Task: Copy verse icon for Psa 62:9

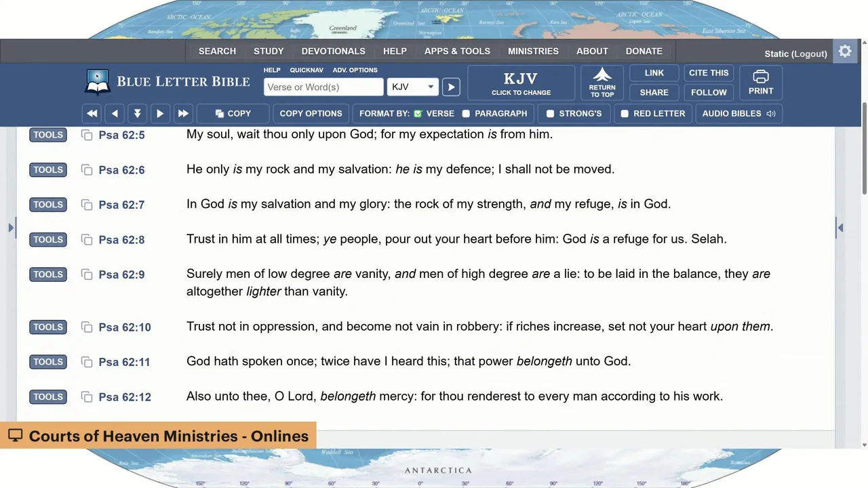Action: [87, 274]
